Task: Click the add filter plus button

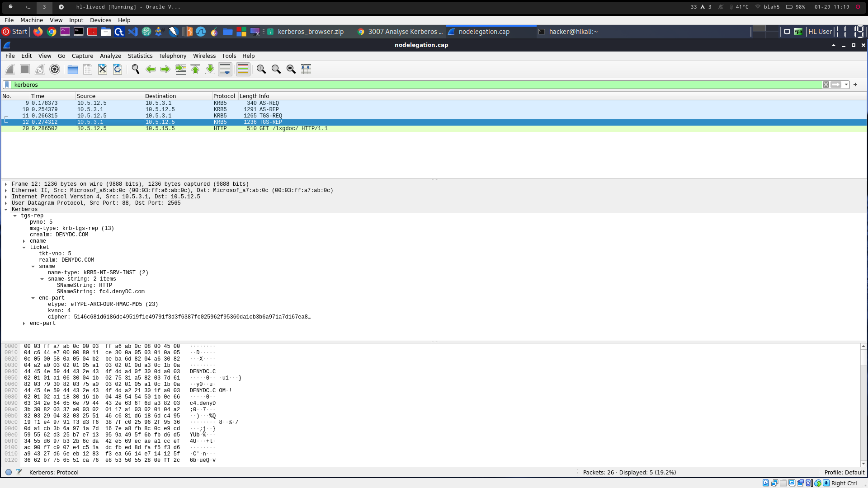Action: (855, 84)
